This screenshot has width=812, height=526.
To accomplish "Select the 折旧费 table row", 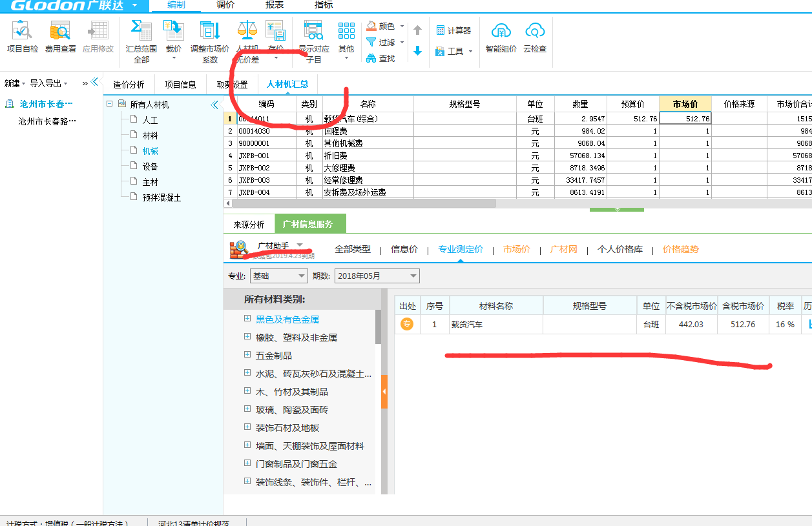I will [x=517, y=156].
